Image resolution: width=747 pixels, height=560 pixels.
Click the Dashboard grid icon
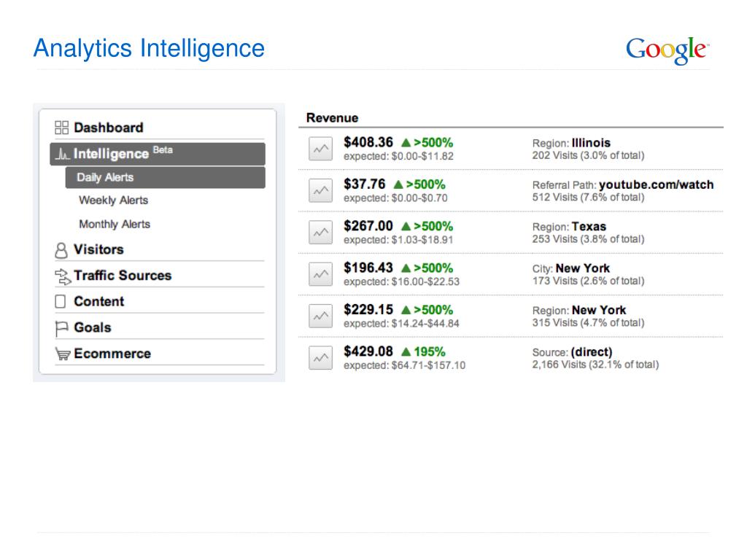[61, 128]
